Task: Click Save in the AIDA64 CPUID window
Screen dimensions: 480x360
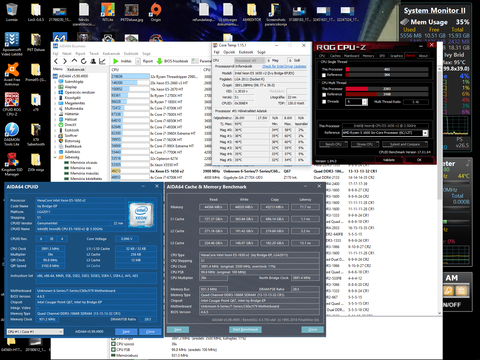Action: [126, 332]
